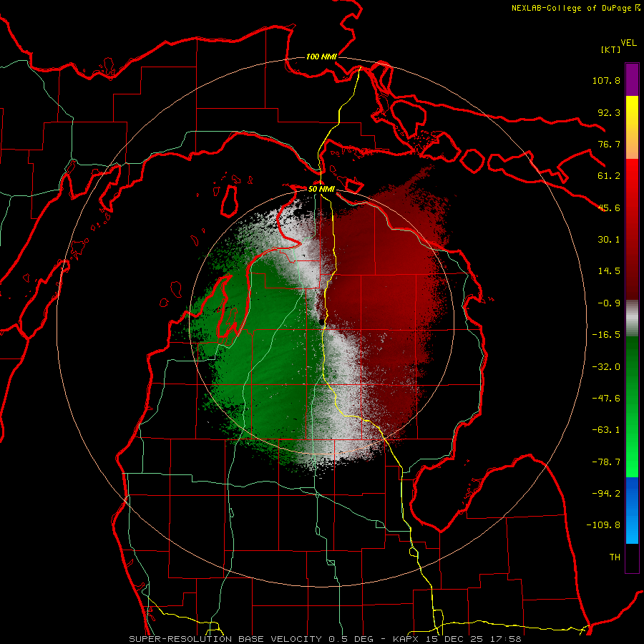Click the -0.9 velocity scale value
Image resolution: width=644 pixels, height=644 pixels.
609,303
